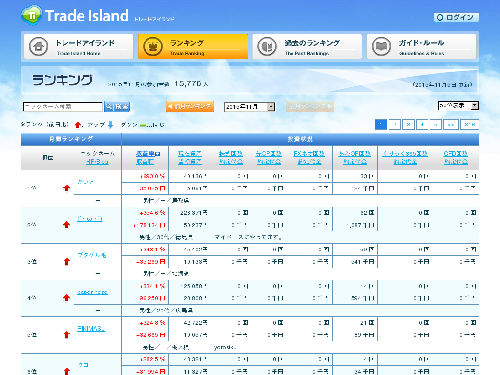Open the 4th place trader nickname

click(92, 292)
